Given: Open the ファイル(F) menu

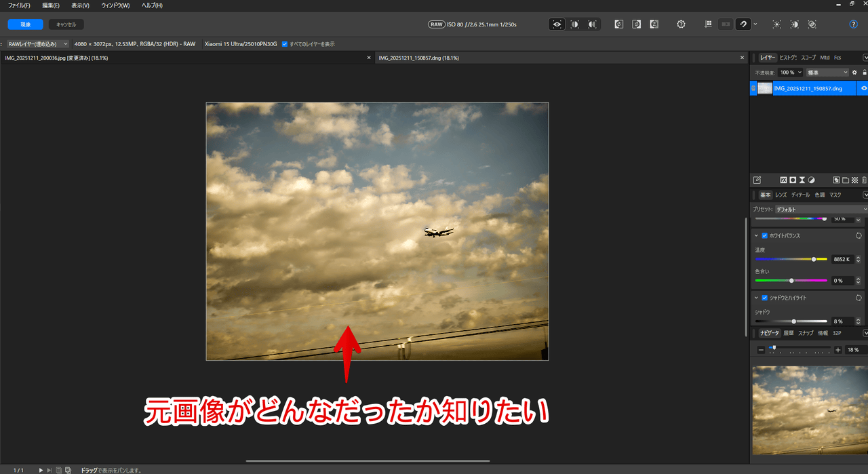Looking at the screenshot, I should coord(19,5).
